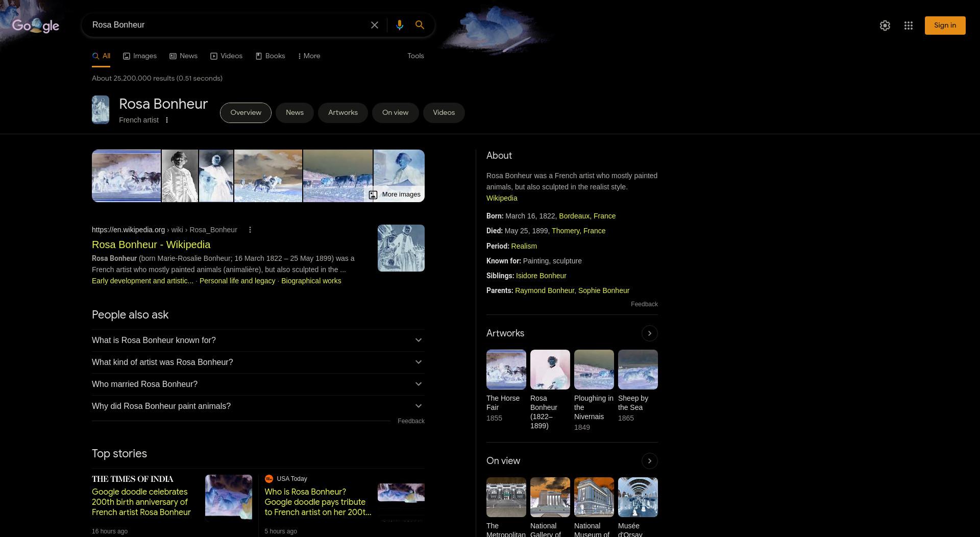Open the Rosa Bonheur (1822–1899) artwork thumbnail
980x537 pixels.
pyautogui.click(x=550, y=370)
